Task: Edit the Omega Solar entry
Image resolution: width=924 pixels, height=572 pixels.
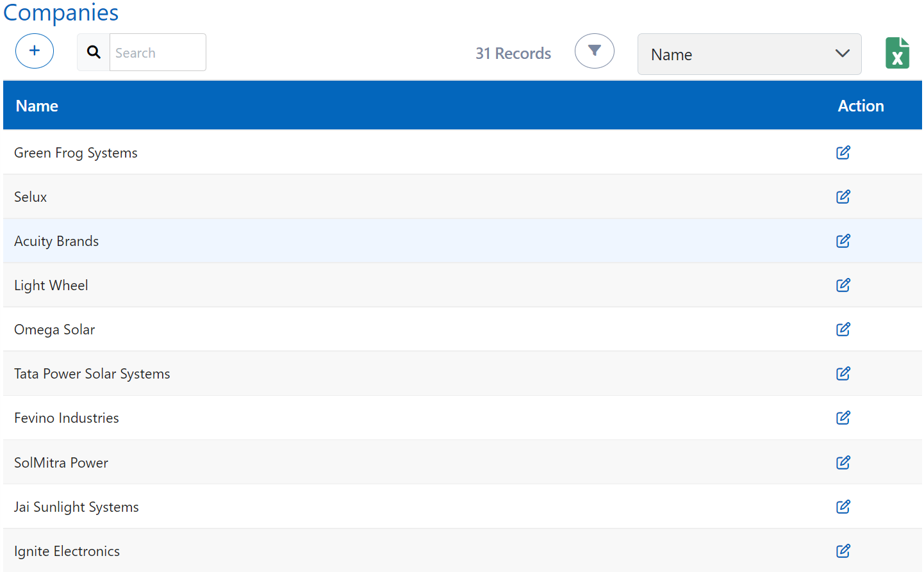Action: click(843, 330)
